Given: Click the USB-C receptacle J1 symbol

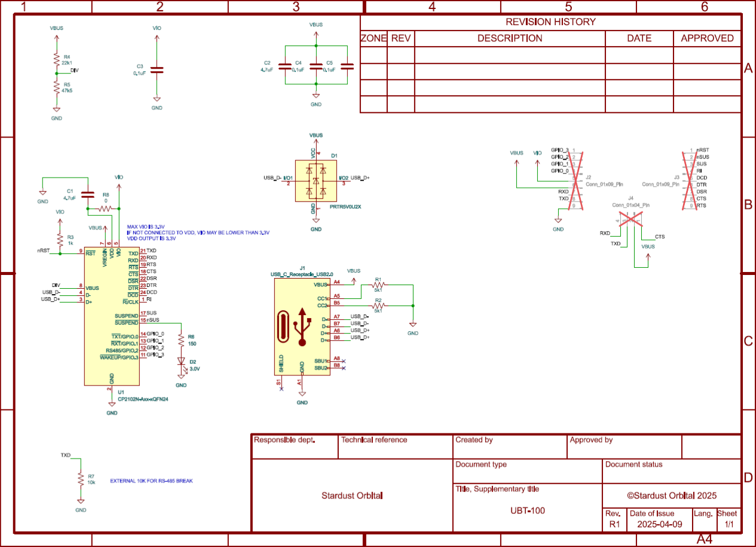Looking at the screenshot, I should coord(301,326).
